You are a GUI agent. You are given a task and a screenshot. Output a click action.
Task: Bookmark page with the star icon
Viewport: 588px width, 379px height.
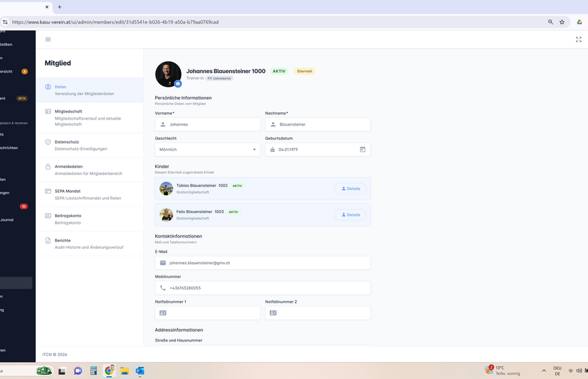tap(562, 22)
